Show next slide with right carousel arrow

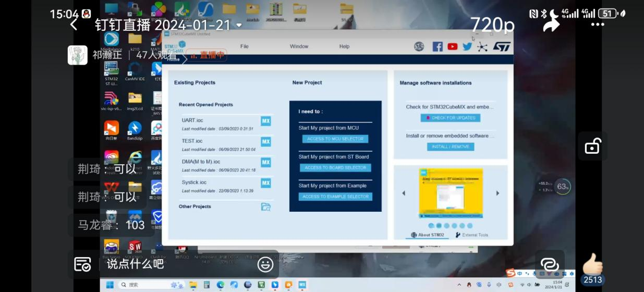click(497, 193)
